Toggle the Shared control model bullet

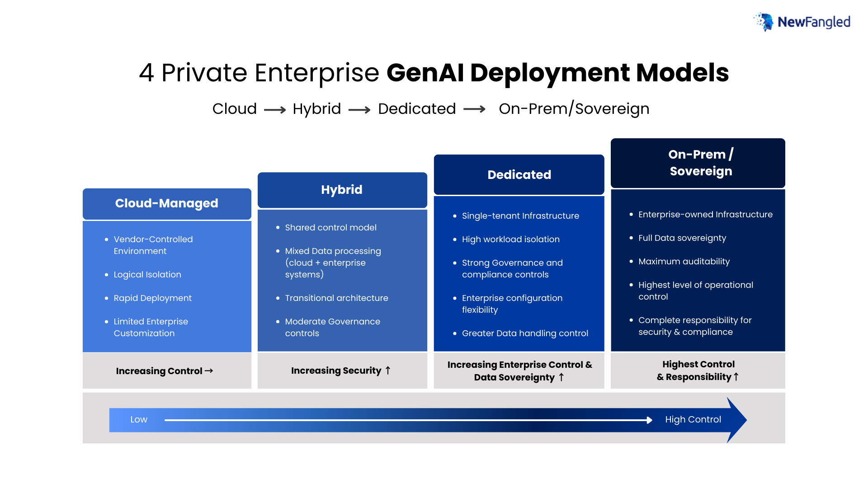pyautogui.click(x=330, y=227)
